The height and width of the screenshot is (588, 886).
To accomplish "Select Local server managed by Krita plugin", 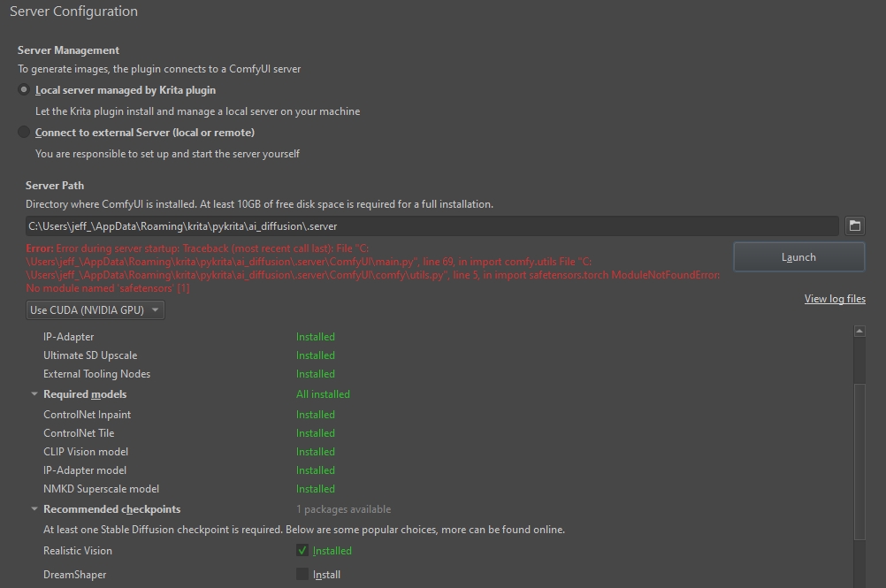I will [26, 88].
